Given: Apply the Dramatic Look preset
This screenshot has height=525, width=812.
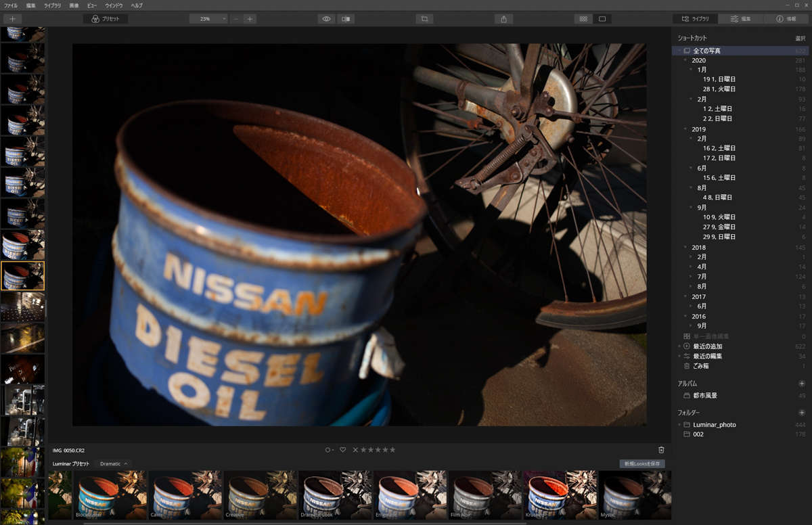Looking at the screenshot, I should point(335,495).
